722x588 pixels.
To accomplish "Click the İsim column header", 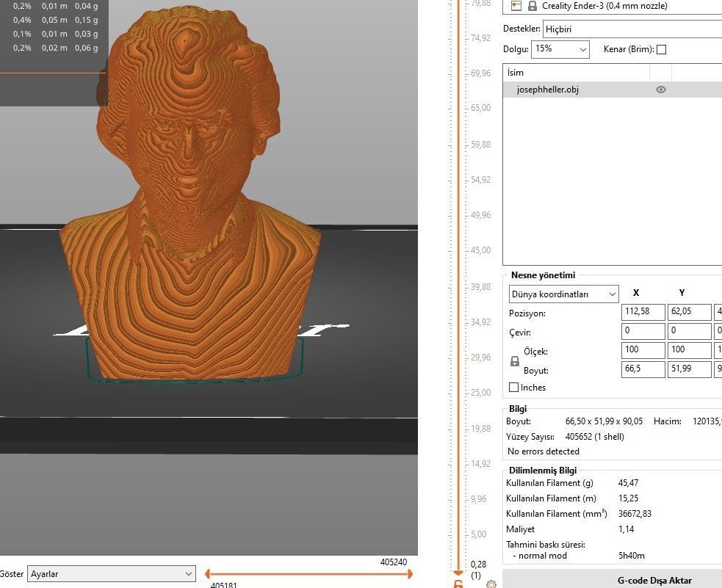I will 576,73.
